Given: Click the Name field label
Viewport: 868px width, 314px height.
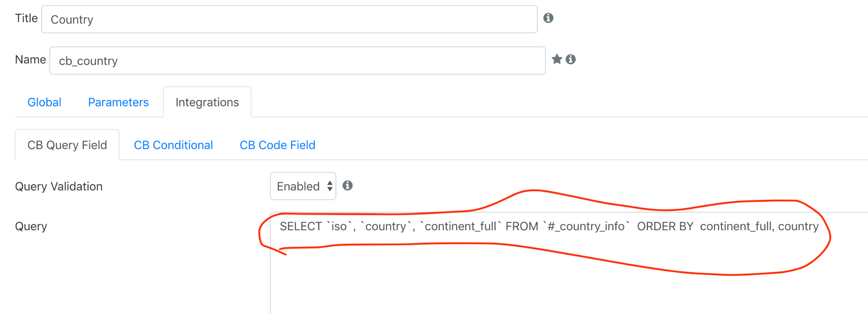Looking at the screenshot, I should click(30, 59).
